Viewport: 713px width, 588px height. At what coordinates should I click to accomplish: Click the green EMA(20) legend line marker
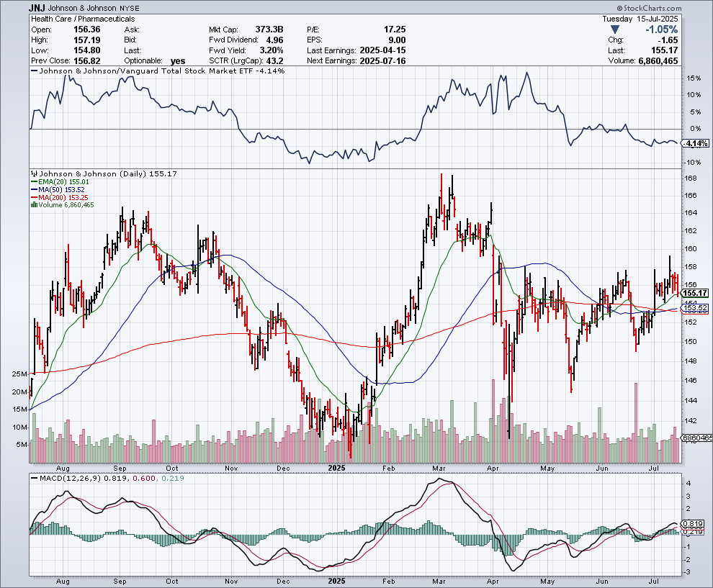coord(34,182)
